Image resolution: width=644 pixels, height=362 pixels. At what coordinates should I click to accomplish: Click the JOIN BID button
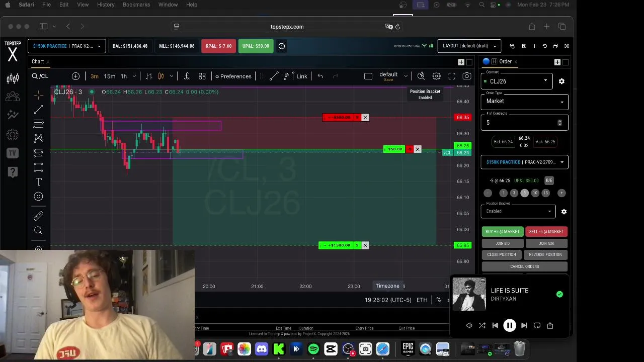502,243
